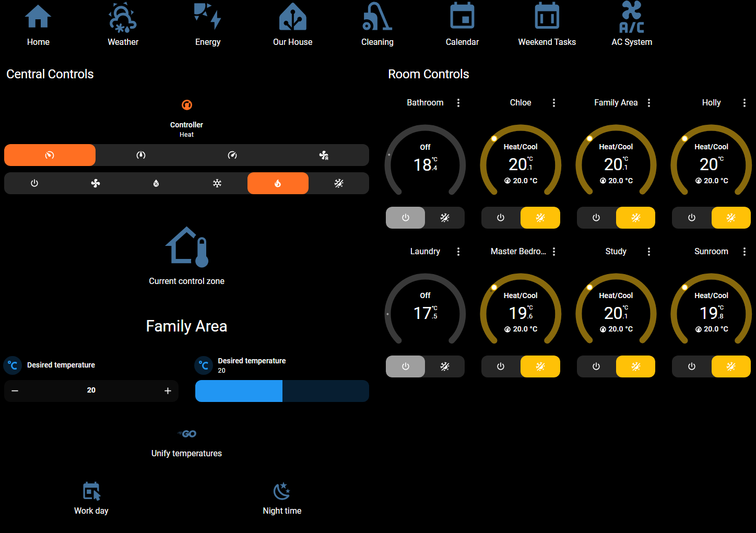Click the °C icon beside the temperature stepper
756x533 pixels.
click(x=13, y=365)
